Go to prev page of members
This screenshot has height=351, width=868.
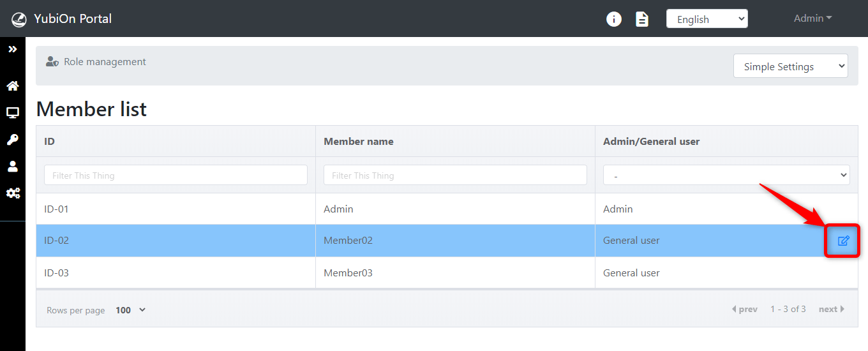click(x=744, y=310)
